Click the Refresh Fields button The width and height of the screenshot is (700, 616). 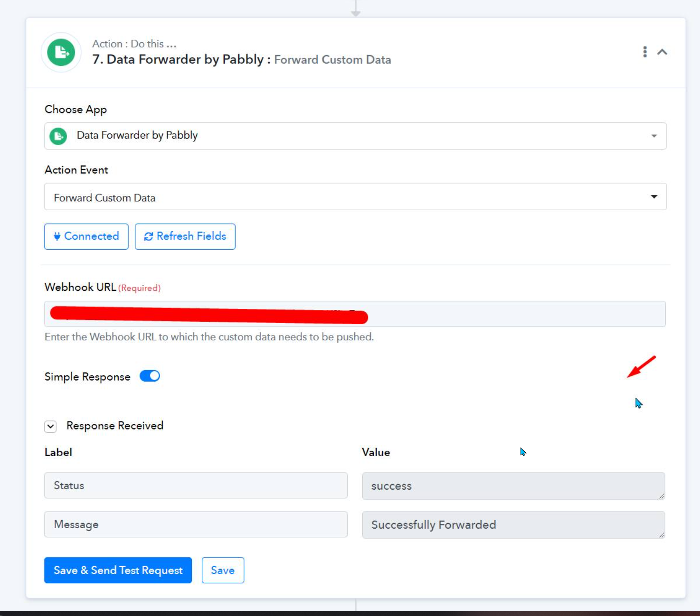(185, 236)
